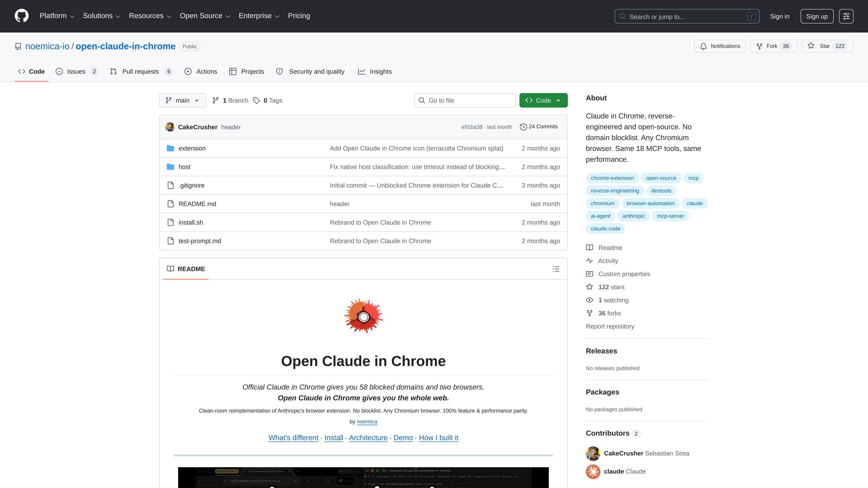
Task: Open the green Code dropdown button
Action: pyautogui.click(x=543, y=100)
